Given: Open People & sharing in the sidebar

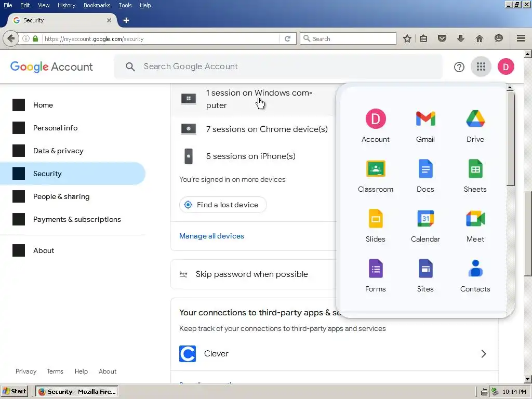Looking at the screenshot, I should tap(73, 196).
